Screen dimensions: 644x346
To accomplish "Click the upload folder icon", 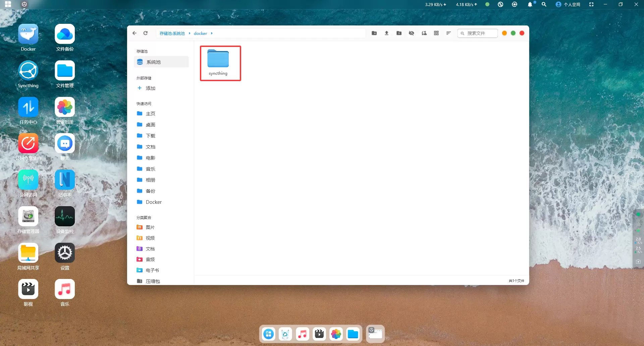I will pyautogui.click(x=399, y=33).
